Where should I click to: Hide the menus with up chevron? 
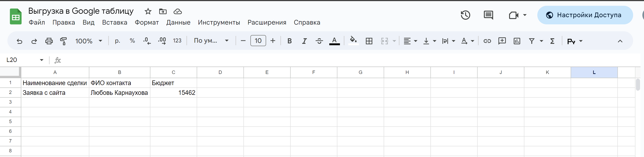tap(620, 41)
